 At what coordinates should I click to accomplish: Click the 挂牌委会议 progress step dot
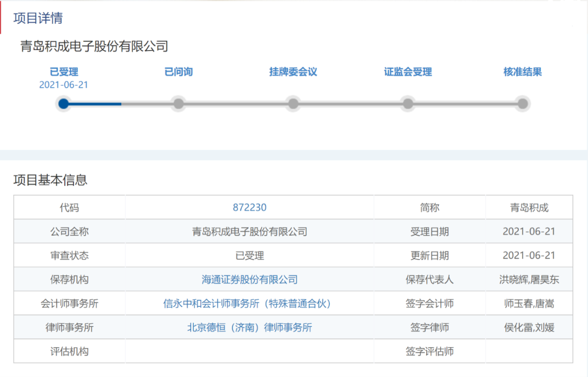[293, 103]
